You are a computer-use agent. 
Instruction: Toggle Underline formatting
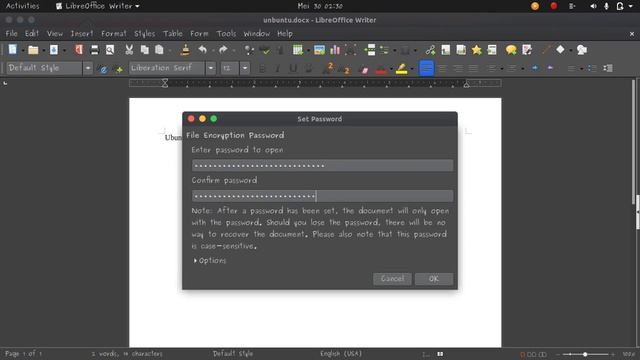(x=293, y=69)
